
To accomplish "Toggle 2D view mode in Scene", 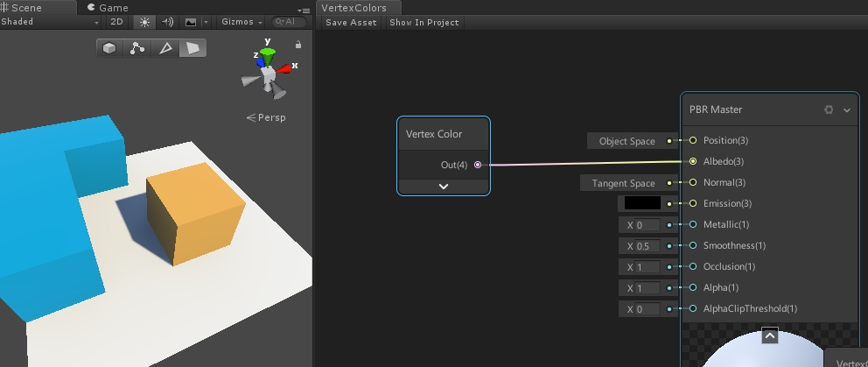I will pyautogui.click(x=116, y=22).
